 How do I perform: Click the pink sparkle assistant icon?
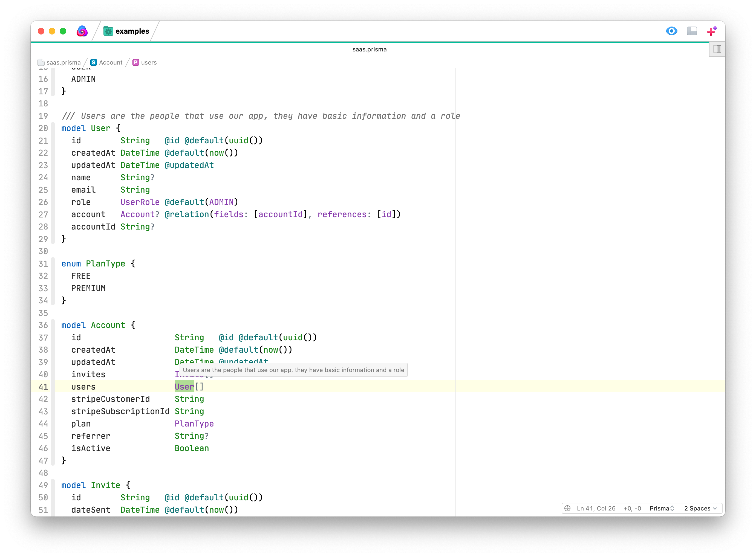(711, 31)
